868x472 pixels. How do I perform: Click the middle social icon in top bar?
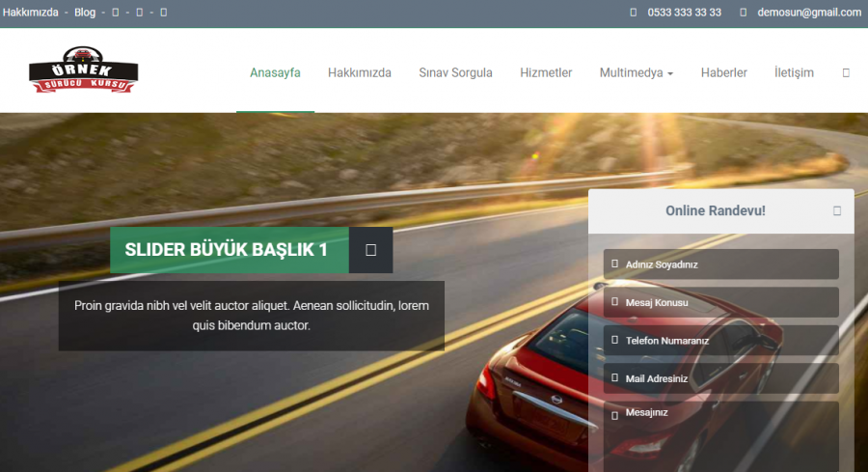click(139, 13)
